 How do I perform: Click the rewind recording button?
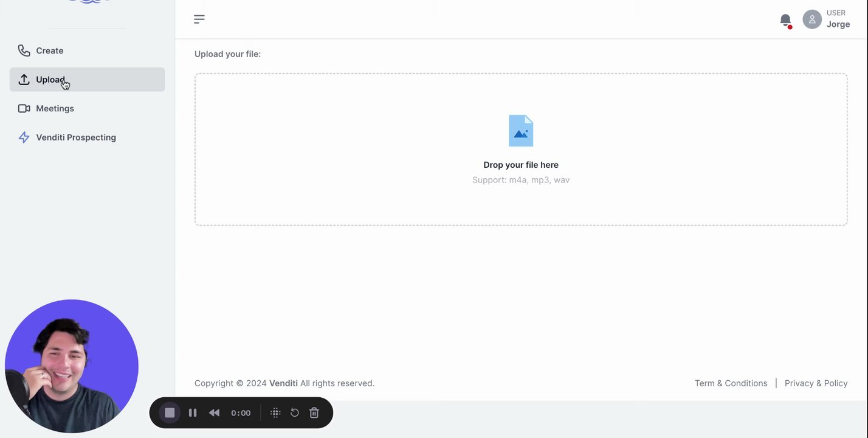(x=214, y=412)
